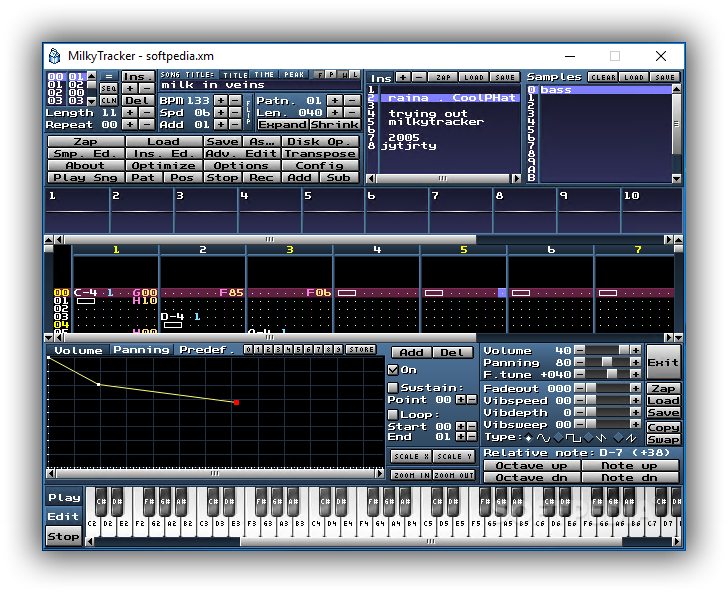Enable the envelope Loop checkbox

(x=393, y=415)
